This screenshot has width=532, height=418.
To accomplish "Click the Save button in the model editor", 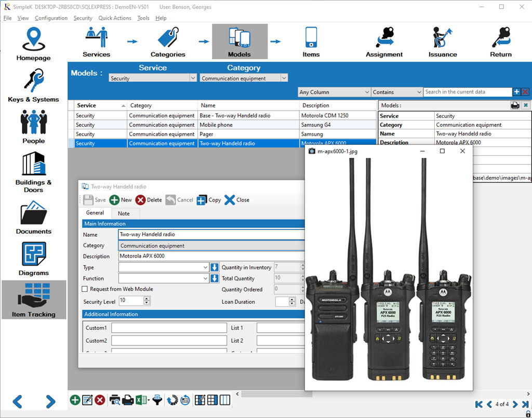I will click(94, 199).
